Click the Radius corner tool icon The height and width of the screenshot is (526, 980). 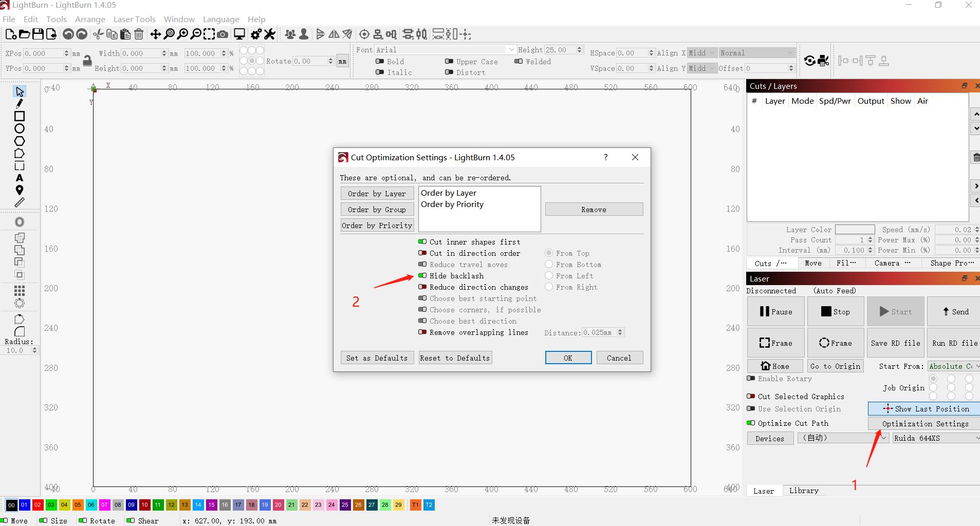coord(20,332)
